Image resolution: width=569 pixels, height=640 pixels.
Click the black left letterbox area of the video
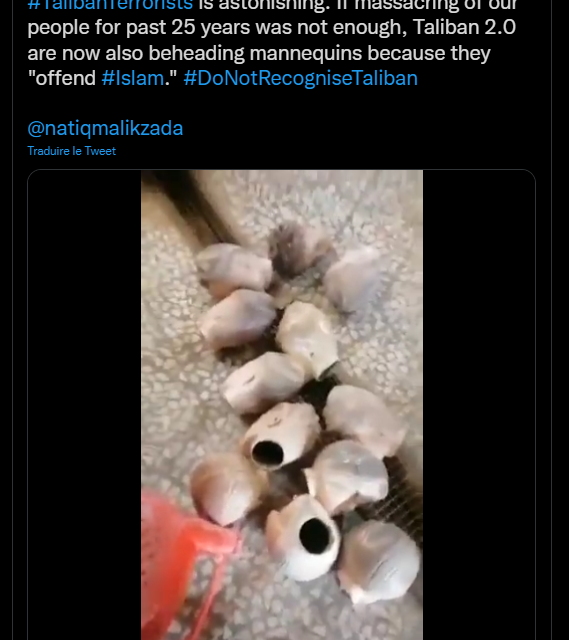[x=84, y=404]
